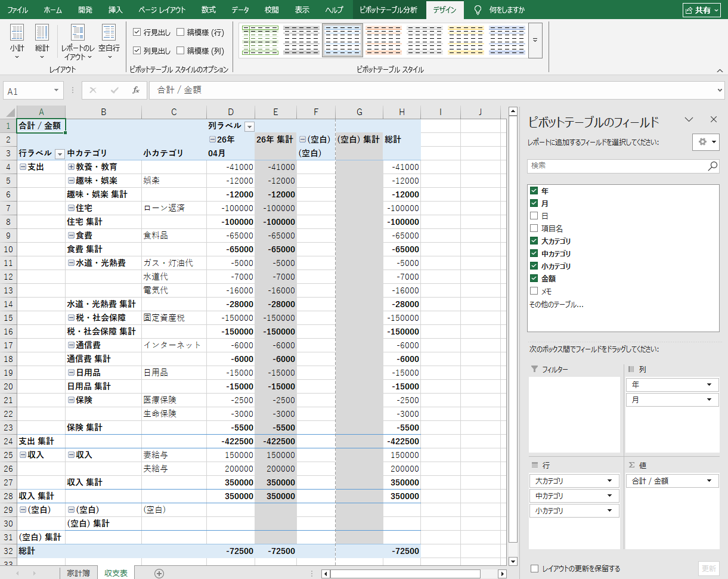Click the formula bar confirm check icon
The width and height of the screenshot is (728, 579).
(114, 90)
